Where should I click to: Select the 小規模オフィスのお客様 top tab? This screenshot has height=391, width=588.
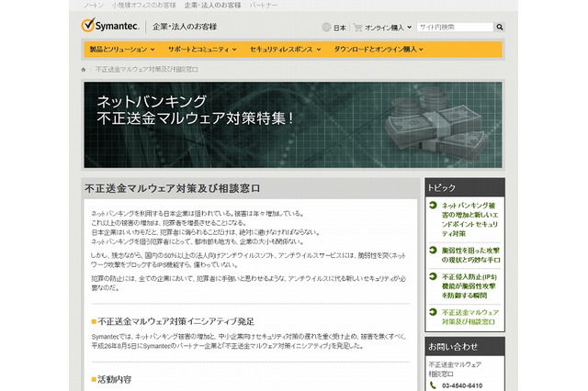tap(143, 6)
